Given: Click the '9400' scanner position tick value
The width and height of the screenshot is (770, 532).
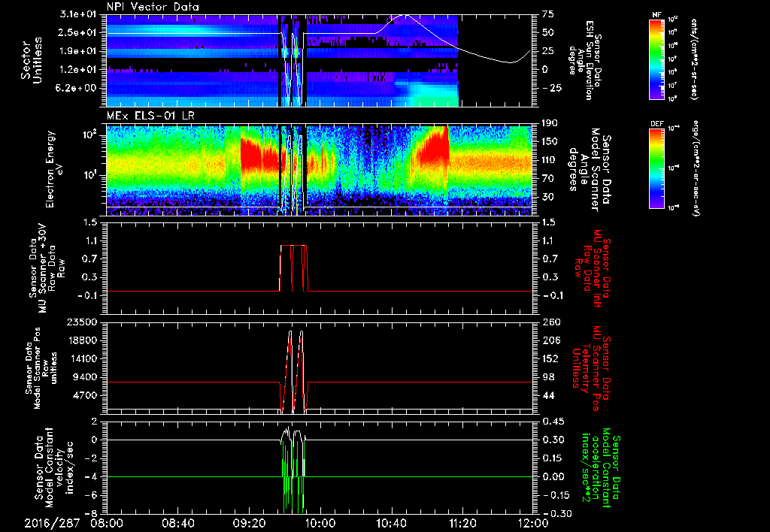Looking at the screenshot, I should coord(84,377).
